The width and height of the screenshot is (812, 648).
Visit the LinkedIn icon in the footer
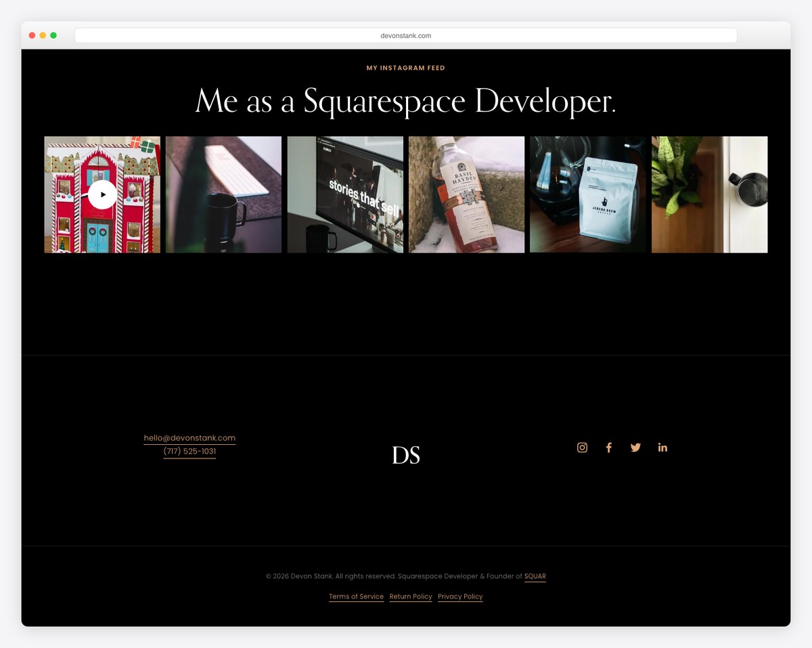(662, 447)
